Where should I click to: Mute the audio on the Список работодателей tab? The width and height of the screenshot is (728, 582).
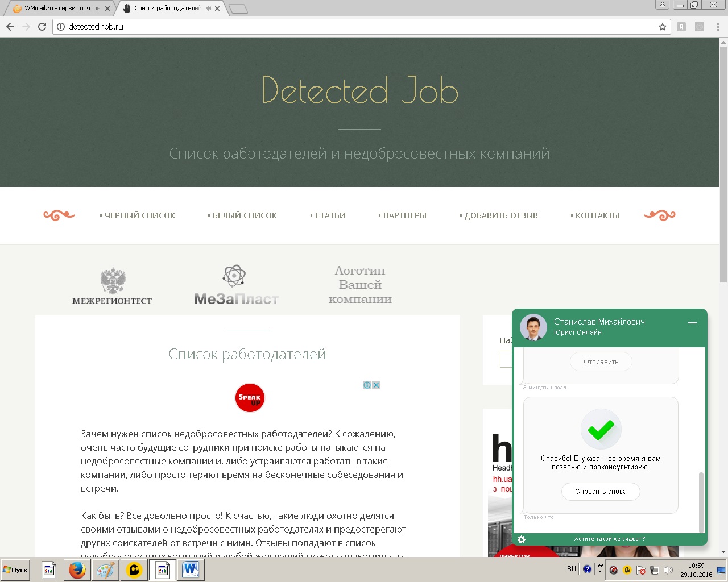point(208,9)
